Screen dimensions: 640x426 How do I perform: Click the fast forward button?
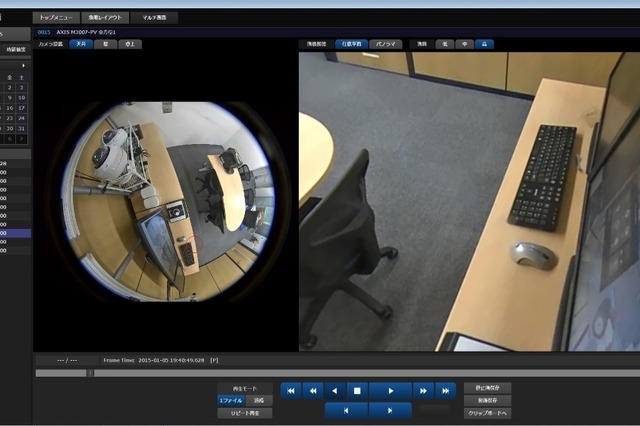(x=423, y=391)
